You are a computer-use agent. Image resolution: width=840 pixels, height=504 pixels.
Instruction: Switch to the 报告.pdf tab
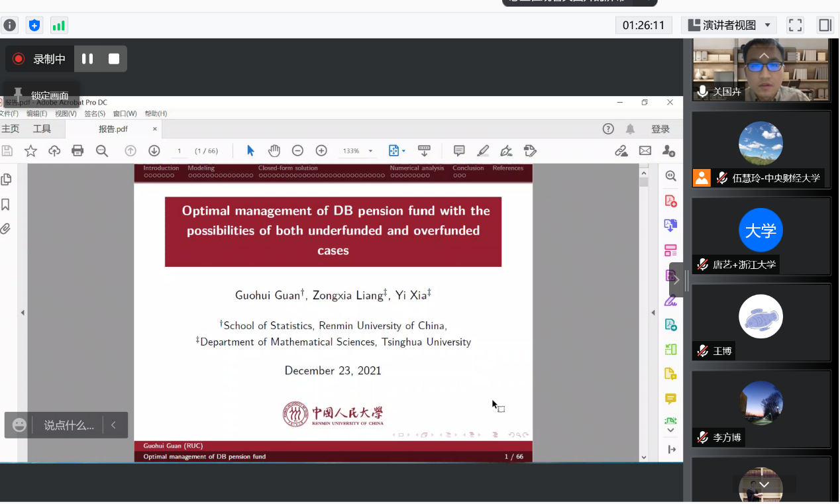tap(113, 129)
